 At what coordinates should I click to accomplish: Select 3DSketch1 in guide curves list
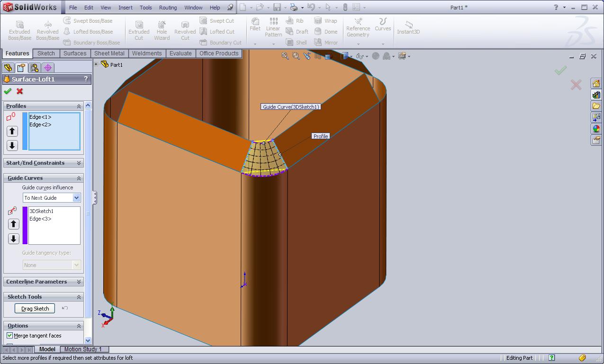[41, 211]
